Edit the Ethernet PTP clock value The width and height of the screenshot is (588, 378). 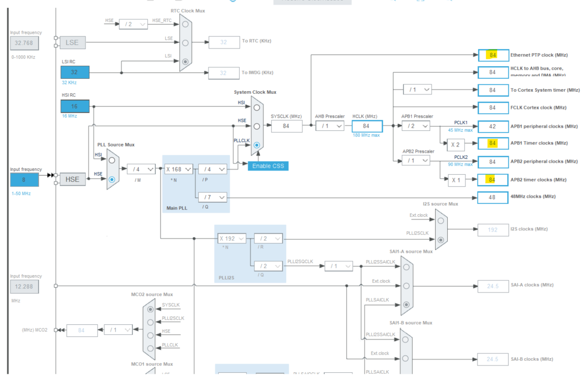(493, 55)
